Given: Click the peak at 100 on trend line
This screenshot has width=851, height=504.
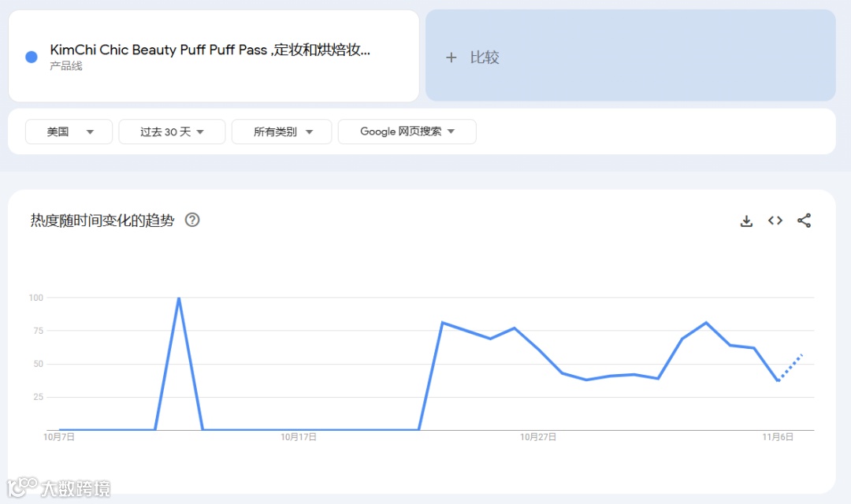Looking at the screenshot, I should (x=179, y=298).
